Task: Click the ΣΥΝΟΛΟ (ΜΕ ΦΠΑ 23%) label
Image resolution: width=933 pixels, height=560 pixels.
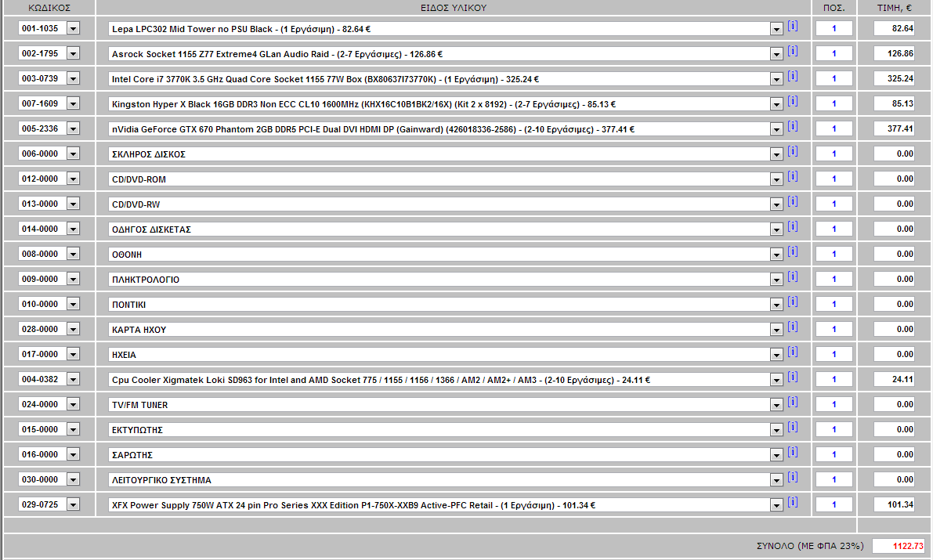Action: (810, 546)
